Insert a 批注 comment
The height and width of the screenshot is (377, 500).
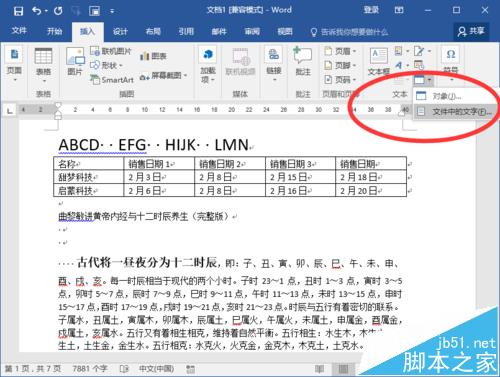tap(303, 62)
